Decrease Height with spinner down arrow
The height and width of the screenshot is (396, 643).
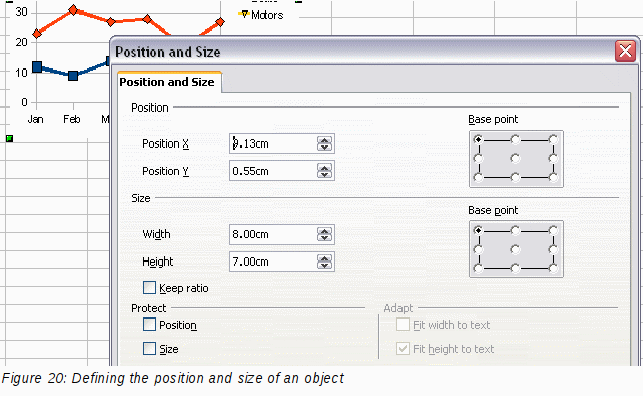pyautogui.click(x=324, y=265)
